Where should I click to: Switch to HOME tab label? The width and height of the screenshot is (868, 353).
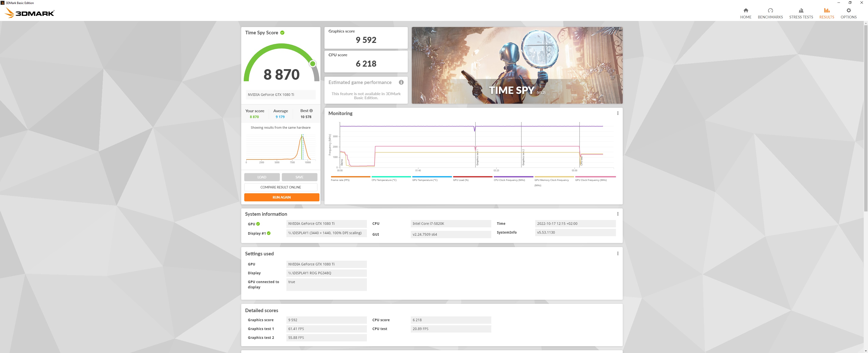[746, 17]
